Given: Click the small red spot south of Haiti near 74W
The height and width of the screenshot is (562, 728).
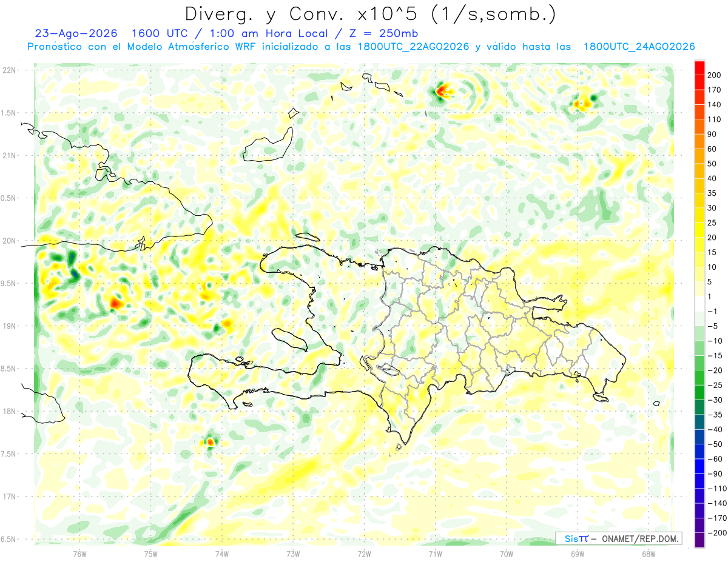Looking at the screenshot, I should 210,442.
